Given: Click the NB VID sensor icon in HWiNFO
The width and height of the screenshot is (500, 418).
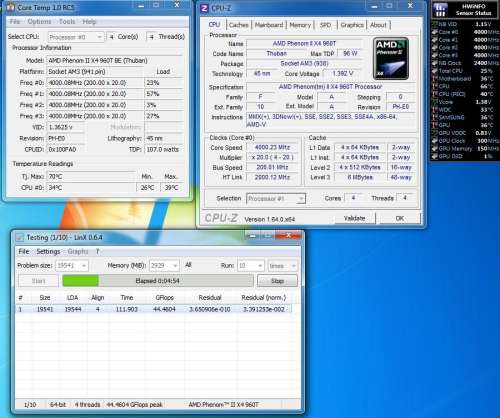Looking at the screenshot, I should click(x=434, y=24).
